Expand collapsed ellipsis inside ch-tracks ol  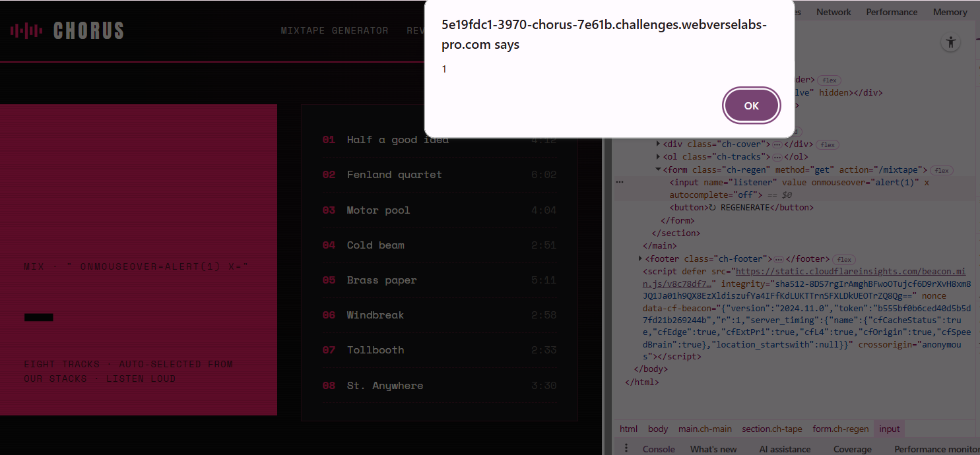777,157
